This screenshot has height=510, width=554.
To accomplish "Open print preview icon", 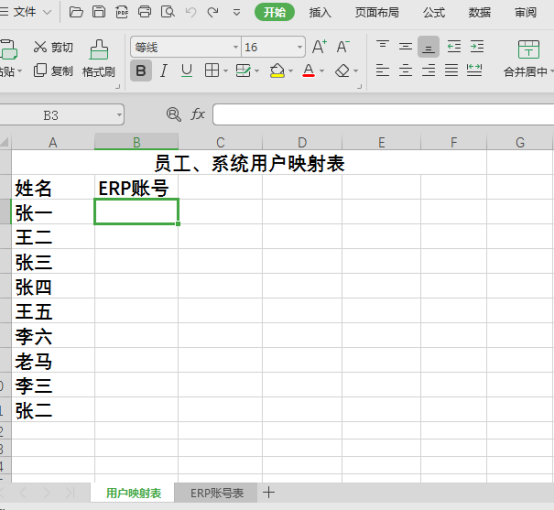I will [167, 12].
